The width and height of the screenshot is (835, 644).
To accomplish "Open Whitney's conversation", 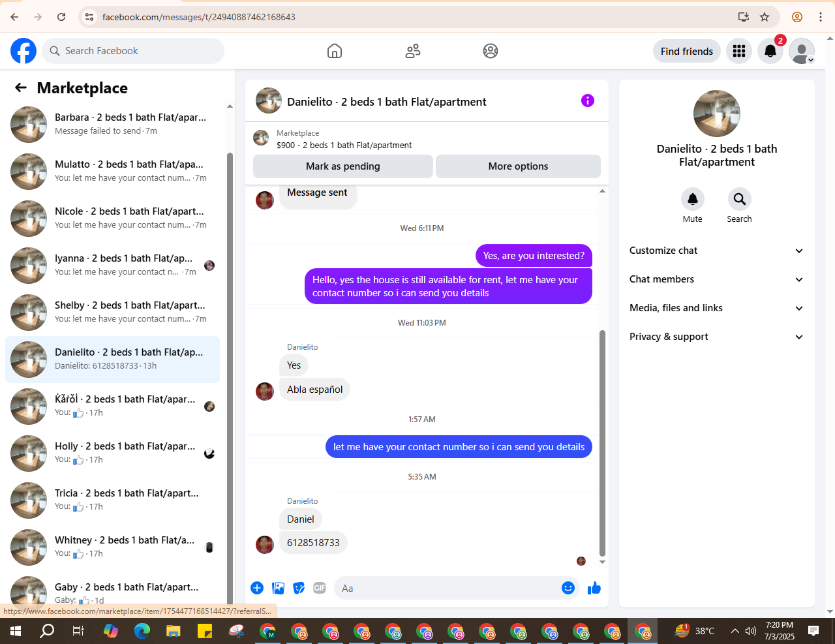I will [112, 547].
